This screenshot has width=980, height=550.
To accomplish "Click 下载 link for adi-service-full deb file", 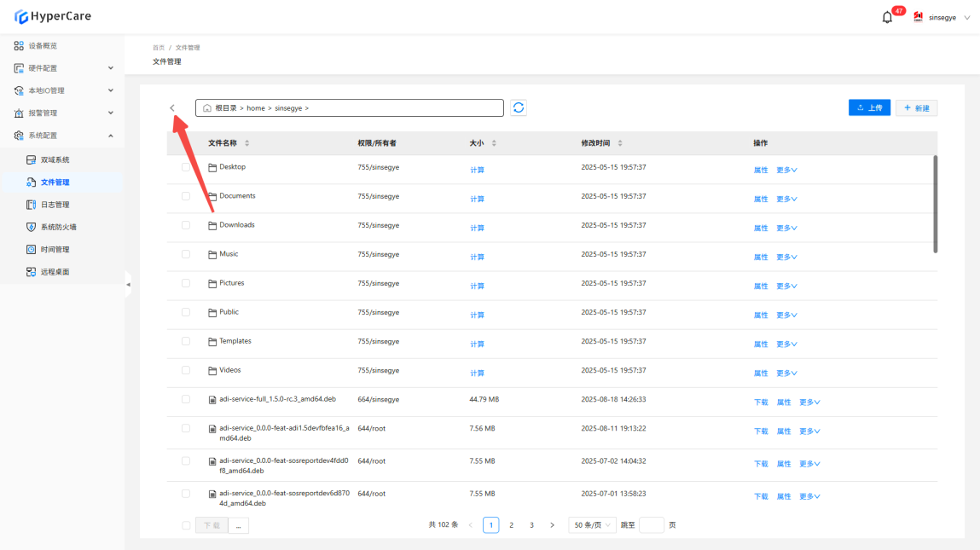I will (x=761, y=402).
